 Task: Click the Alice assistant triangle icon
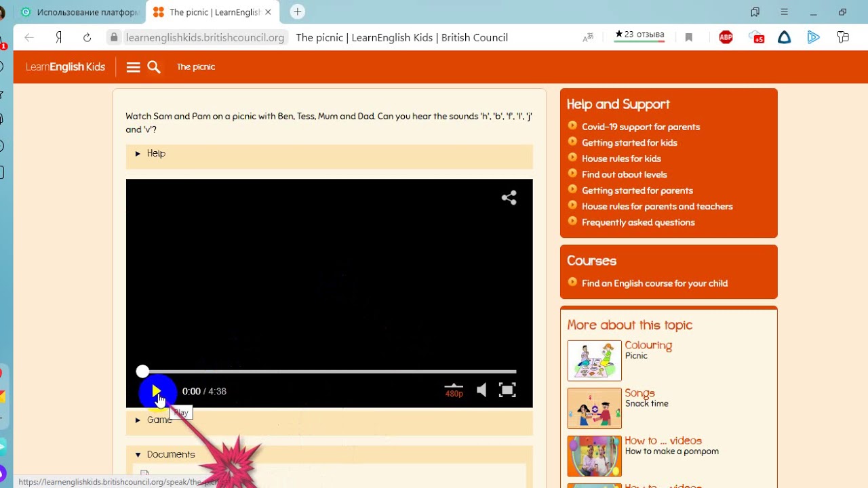[784, 38]
